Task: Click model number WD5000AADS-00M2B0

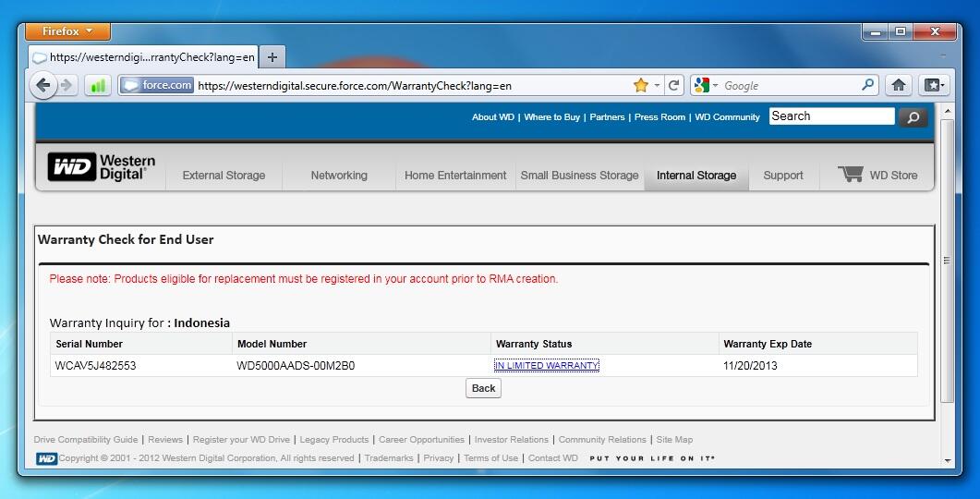Action: pyautogui.click(x=296, y=366)
